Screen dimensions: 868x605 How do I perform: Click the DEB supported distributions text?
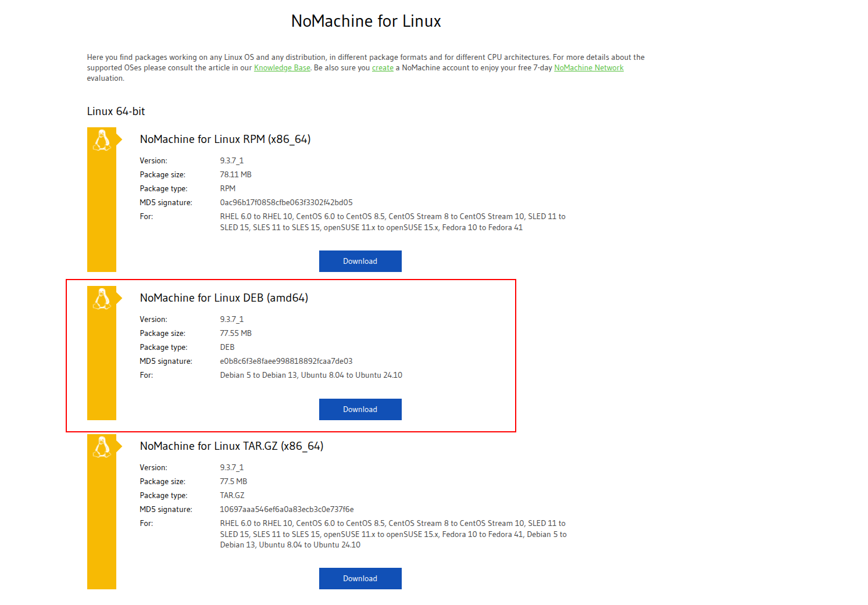pos(311,375)
